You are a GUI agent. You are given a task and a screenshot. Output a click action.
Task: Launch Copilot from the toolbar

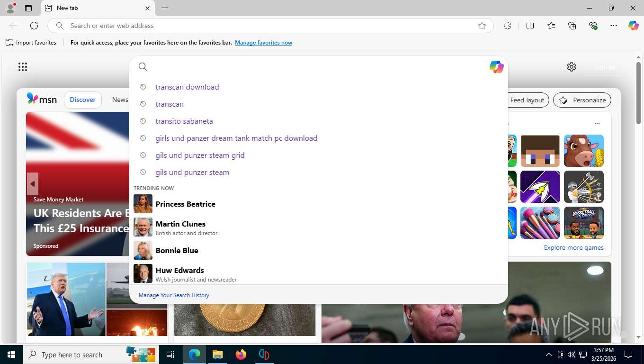634,26
